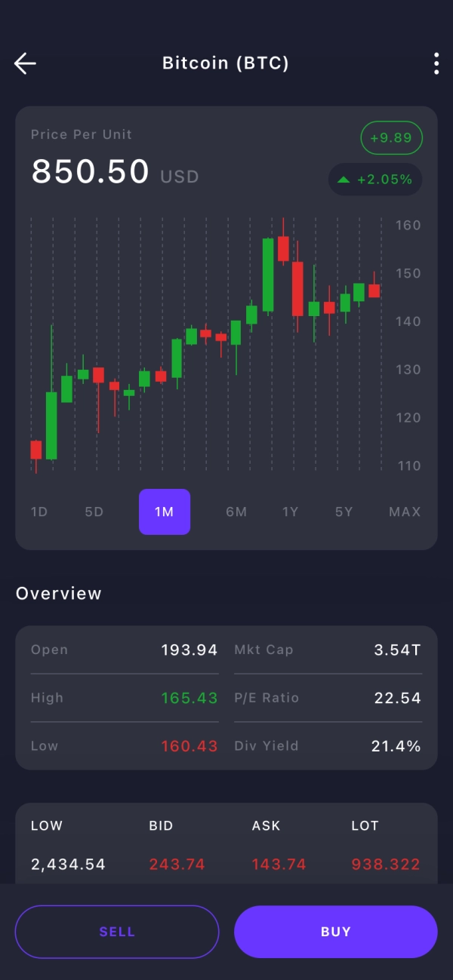This screenshot has height=980, width=453.
Task: Switch chart to 6M range
Action: tap(236, 512)
